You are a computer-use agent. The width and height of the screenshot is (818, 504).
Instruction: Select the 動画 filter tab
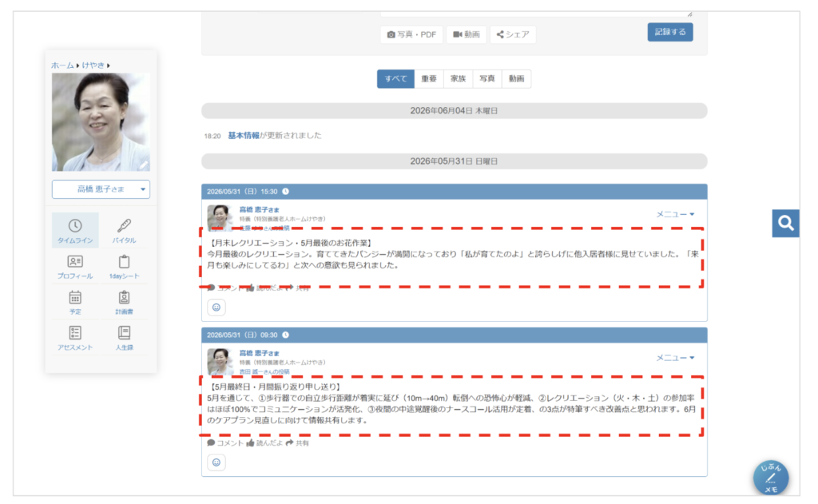click(x=517, y=79)
